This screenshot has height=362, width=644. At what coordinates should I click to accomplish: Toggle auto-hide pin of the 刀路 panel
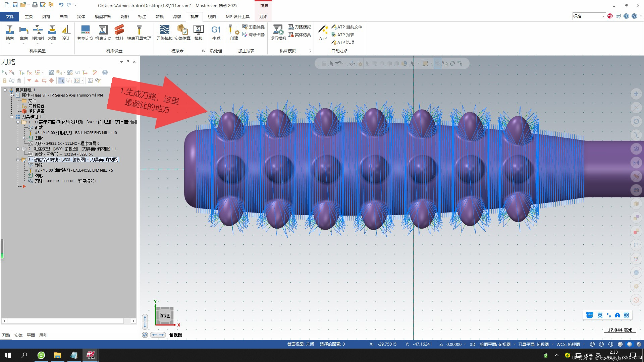(128, 62)
